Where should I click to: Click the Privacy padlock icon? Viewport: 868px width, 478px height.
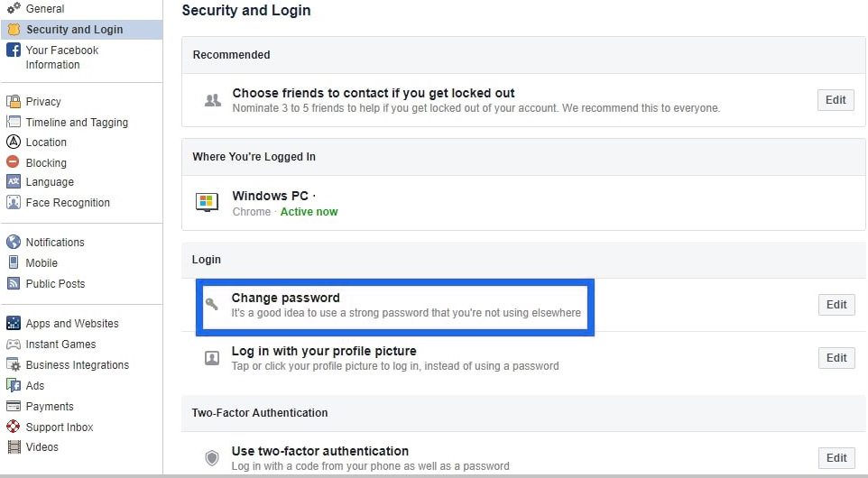click(x=14, y=102)
